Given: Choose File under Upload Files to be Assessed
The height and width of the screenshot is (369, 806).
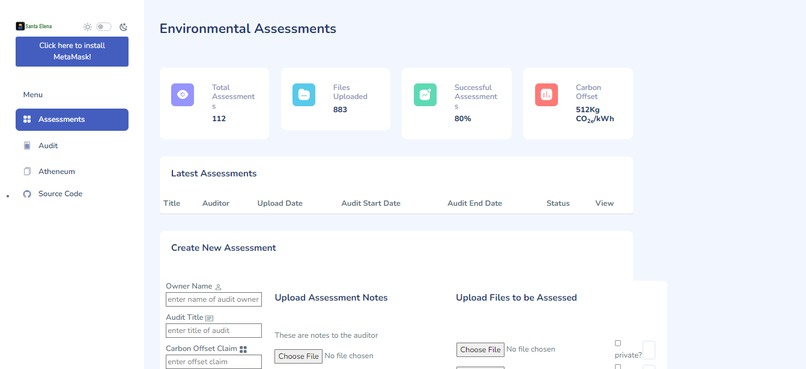Looking at the screenshot, I should tap(480, 349).
